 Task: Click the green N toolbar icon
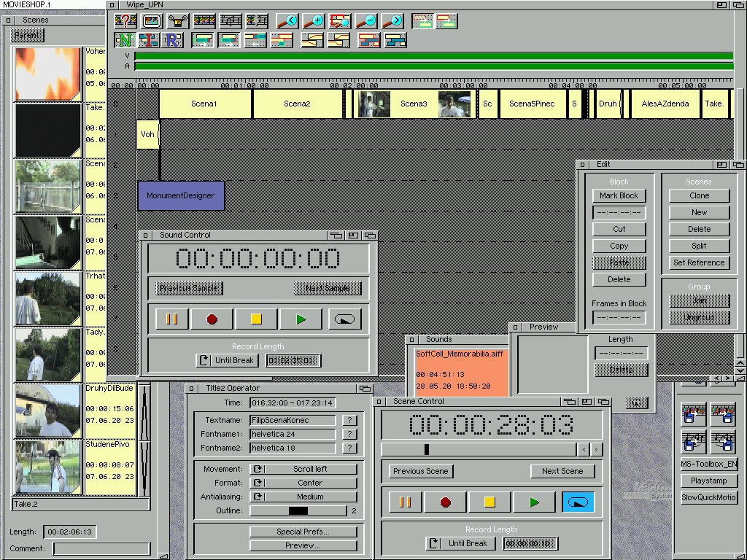(x=126, y=40)
